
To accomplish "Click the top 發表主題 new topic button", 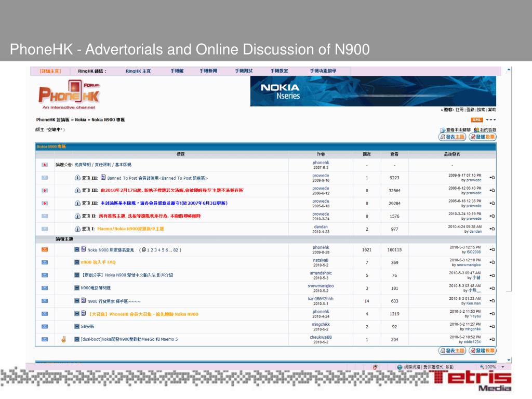I will (452, 137).
